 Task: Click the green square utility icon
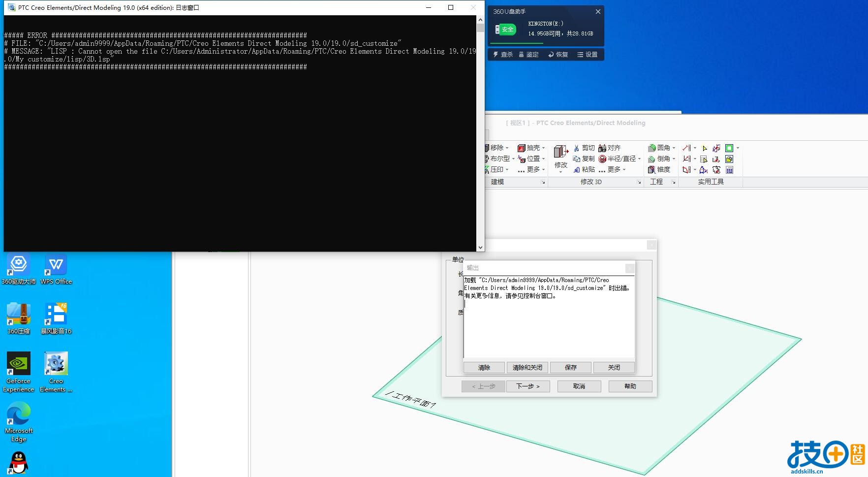[729, 148]
